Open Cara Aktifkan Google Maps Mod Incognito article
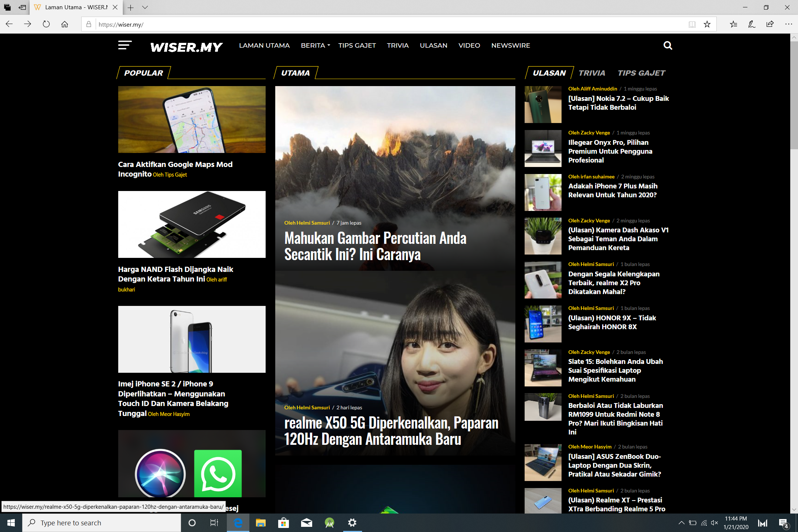 175,169
